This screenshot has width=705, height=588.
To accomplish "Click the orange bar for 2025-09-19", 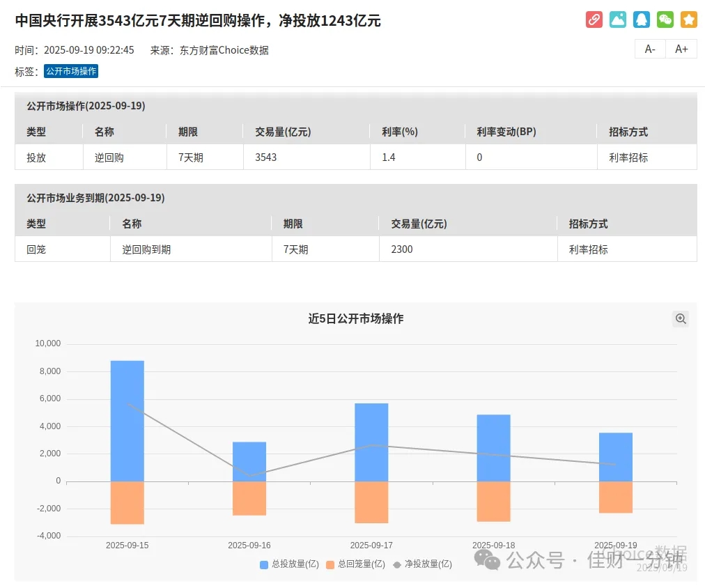I will 616,497.
